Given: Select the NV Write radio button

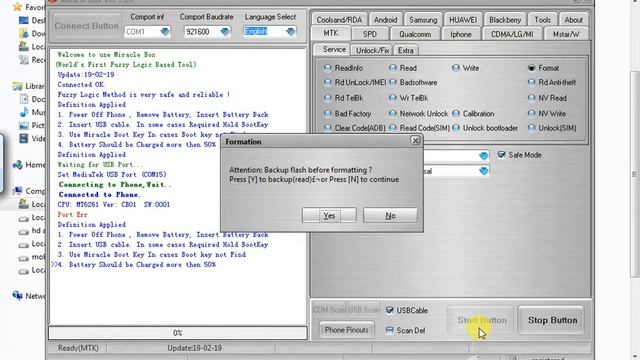Looking at the screenshot, I should tap(531, 113).
